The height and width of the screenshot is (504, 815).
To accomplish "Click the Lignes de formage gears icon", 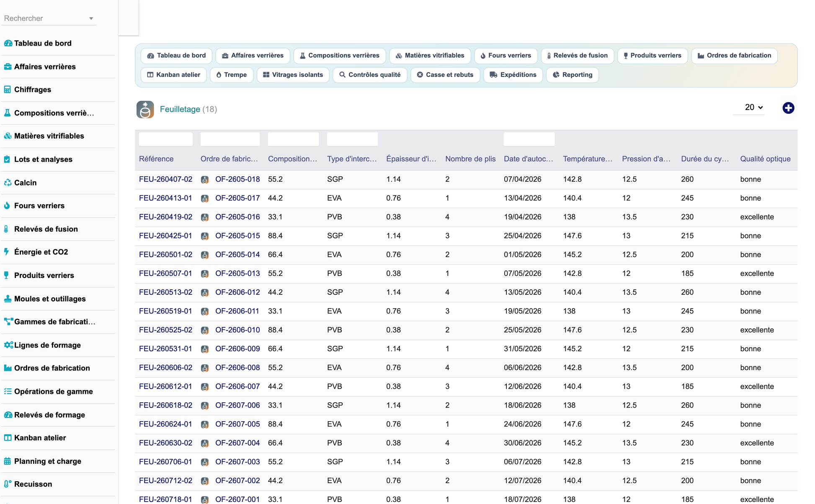I will (8, 345).
